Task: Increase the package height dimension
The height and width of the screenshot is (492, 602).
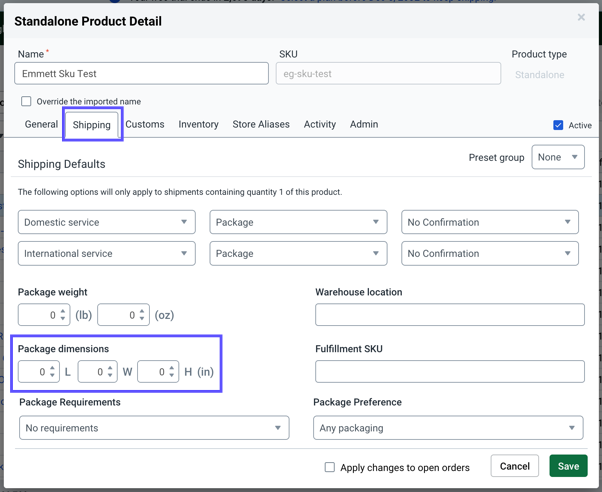Action: tap(172, 368)
